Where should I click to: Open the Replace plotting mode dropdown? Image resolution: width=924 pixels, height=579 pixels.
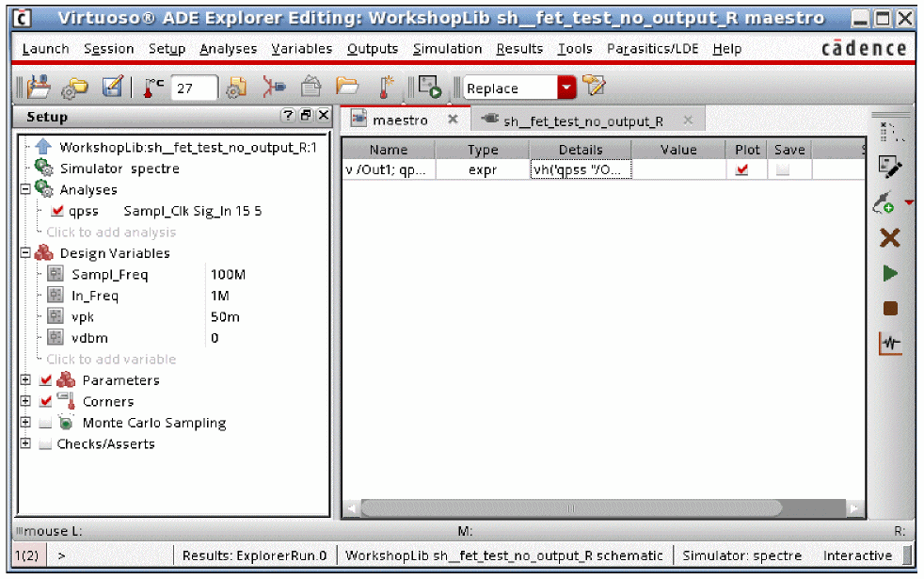[566, 88]
